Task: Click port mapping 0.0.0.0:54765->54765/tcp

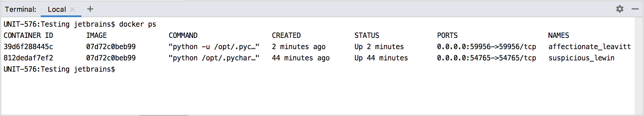Action: pyautogui.click(x=487, y=58)
